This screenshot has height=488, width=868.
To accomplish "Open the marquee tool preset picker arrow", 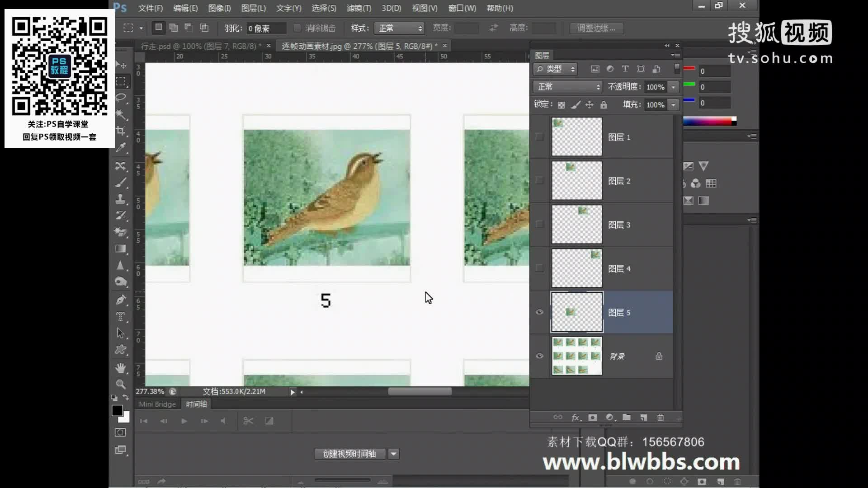I will 141,28.
